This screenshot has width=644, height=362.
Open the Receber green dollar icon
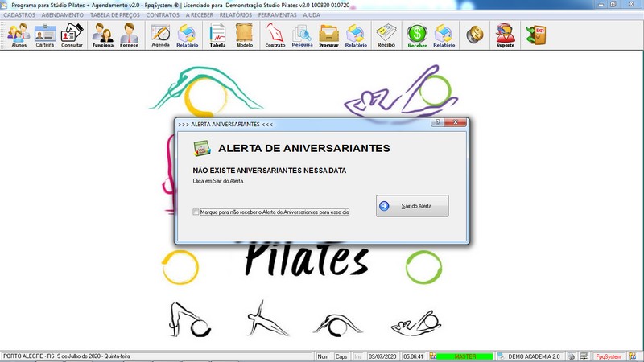(x=417, y=35)
